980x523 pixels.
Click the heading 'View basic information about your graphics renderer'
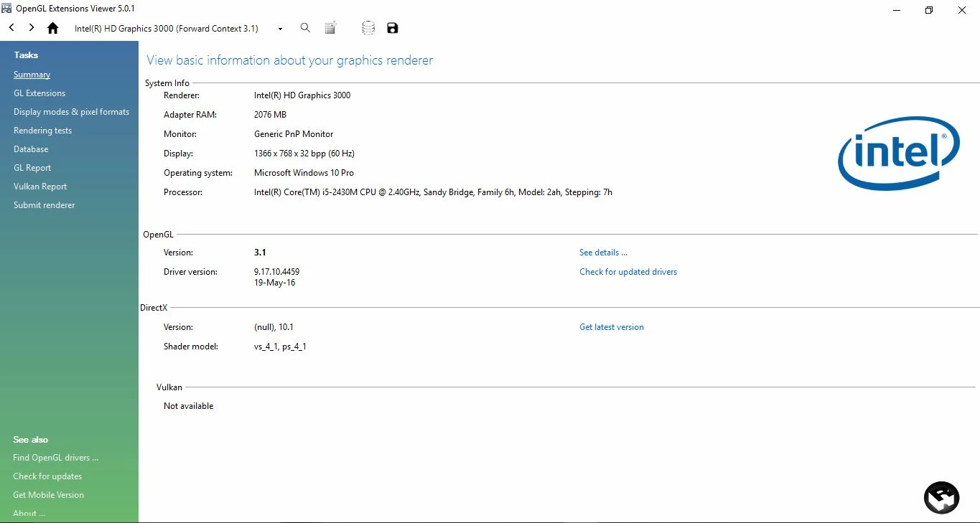290,60
